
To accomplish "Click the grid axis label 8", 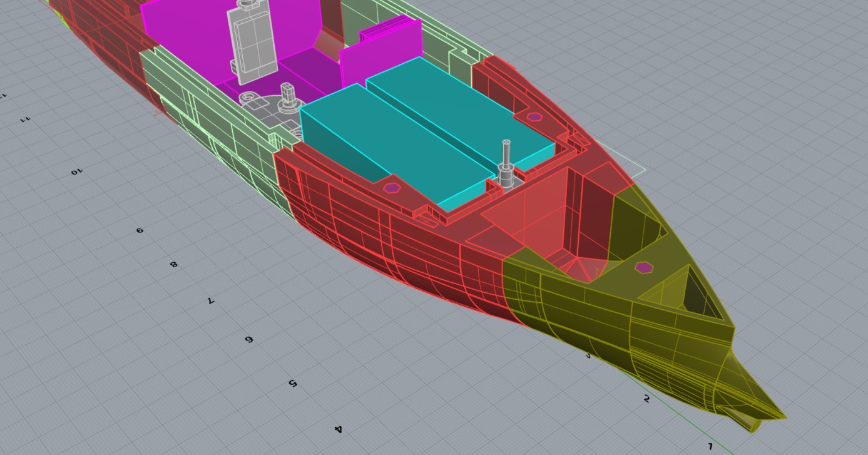I will pos(173,264).
